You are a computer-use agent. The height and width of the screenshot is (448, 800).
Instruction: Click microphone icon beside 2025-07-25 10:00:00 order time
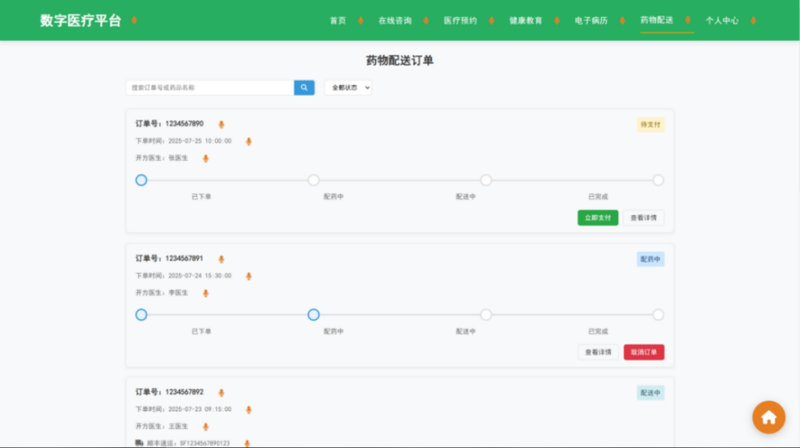click(248, 141)
